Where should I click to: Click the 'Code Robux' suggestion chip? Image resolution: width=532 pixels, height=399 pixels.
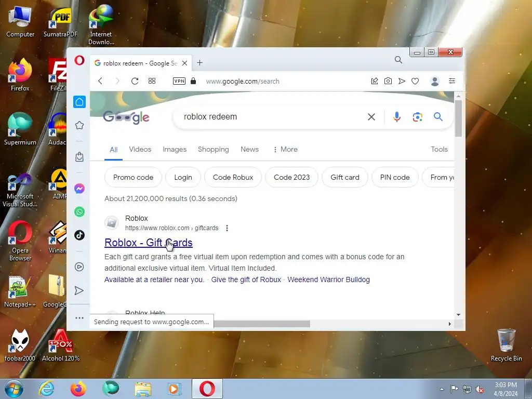pyautogui.click(x=233, y=177)
